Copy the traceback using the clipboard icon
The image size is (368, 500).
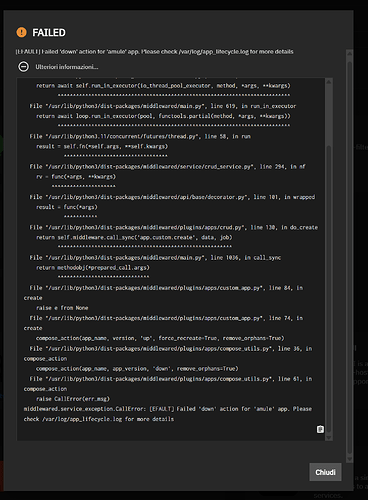(320, 429)
